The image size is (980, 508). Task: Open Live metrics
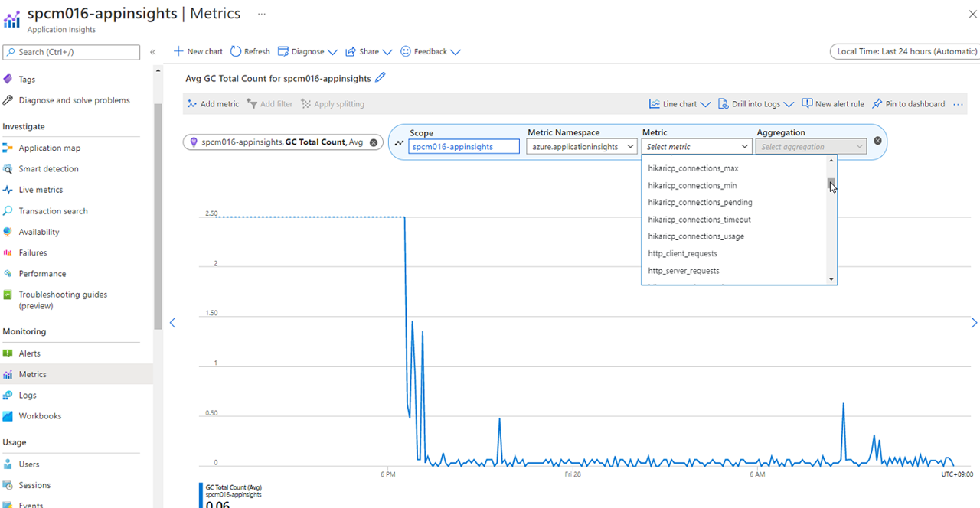pos(33,190)
